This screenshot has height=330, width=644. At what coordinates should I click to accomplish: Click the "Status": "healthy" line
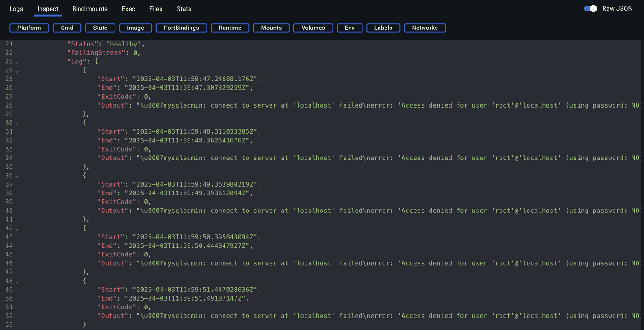point(106,44)
